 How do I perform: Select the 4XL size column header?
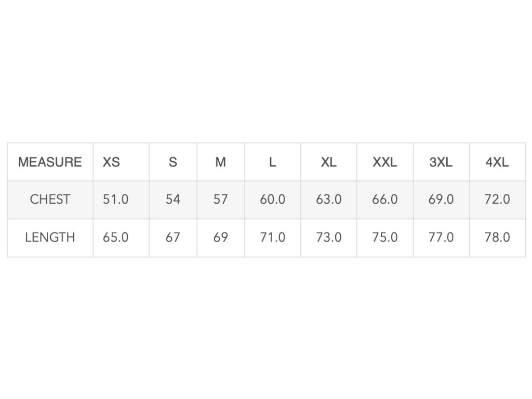pyautogui.click(x=497, y=162)
